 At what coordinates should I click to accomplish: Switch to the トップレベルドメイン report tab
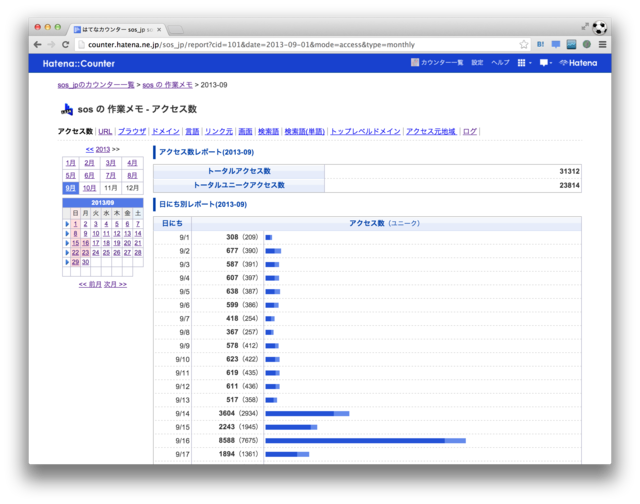365,131
